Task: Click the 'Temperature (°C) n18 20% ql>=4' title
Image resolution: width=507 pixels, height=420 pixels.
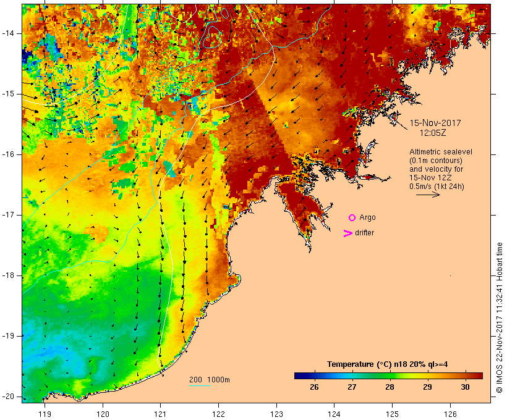Action: tap(388, 364)
